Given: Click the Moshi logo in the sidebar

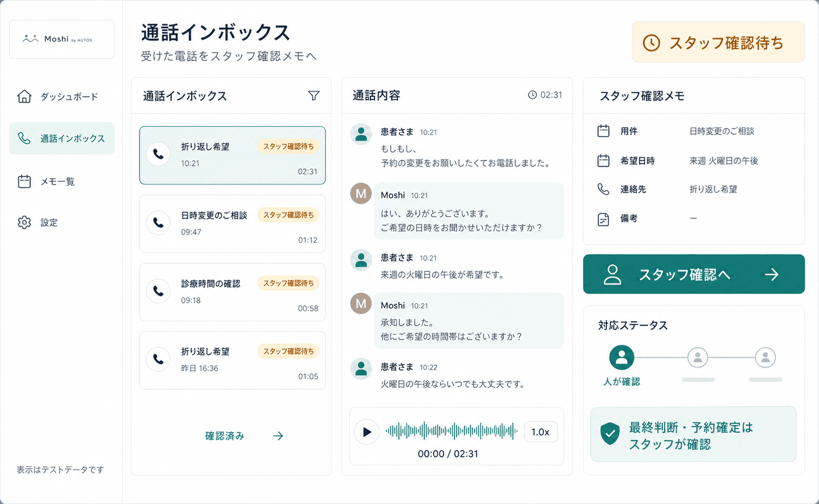Looking at the screenshot, I should (61, 39).
